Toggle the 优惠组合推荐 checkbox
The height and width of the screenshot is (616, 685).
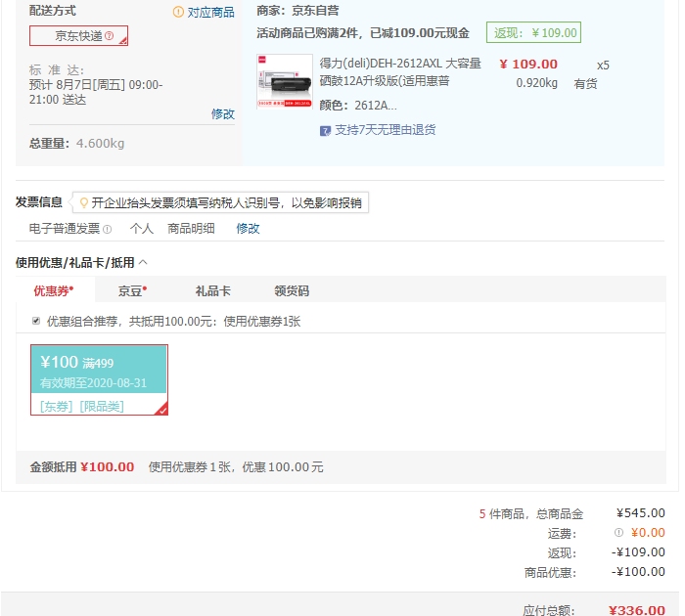[36, 322]
